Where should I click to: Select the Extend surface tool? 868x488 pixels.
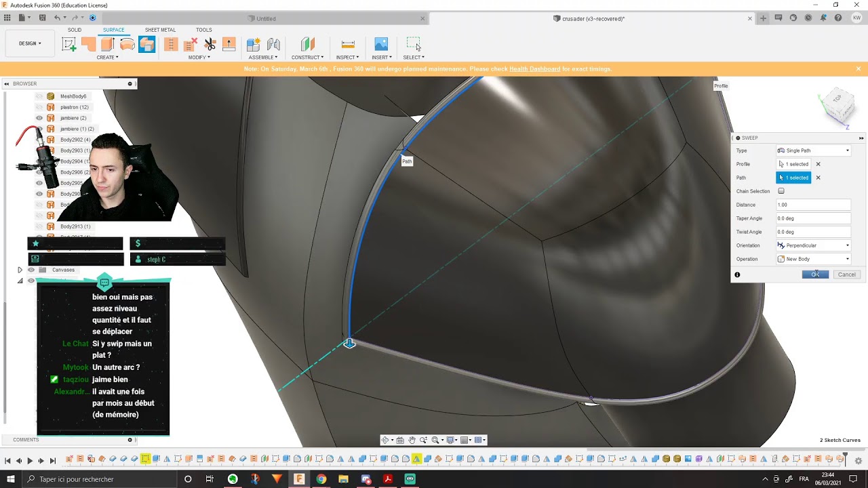tap(229, 44)
